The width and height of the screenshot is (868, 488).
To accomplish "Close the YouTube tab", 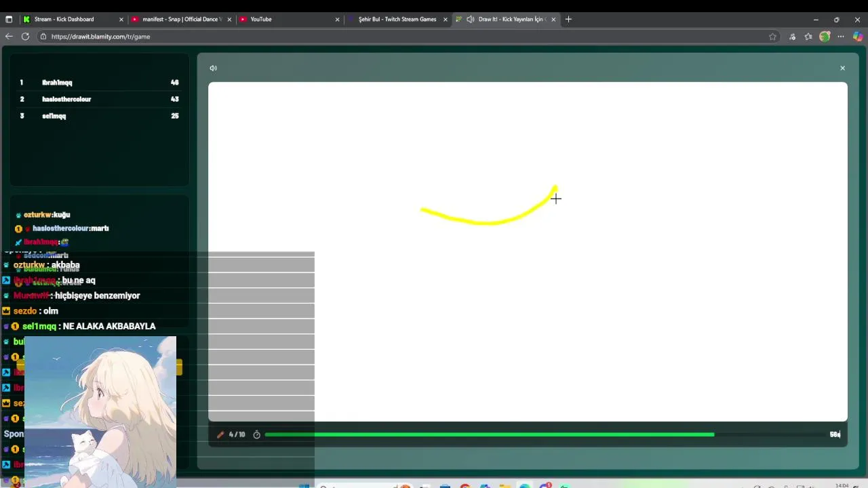I will pos(337,20).
